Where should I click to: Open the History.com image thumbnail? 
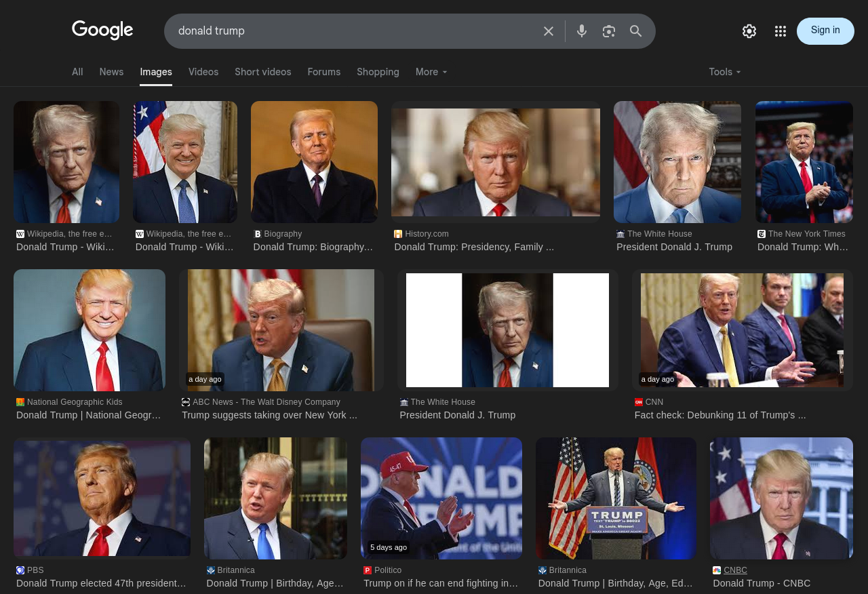coord(496,162)
